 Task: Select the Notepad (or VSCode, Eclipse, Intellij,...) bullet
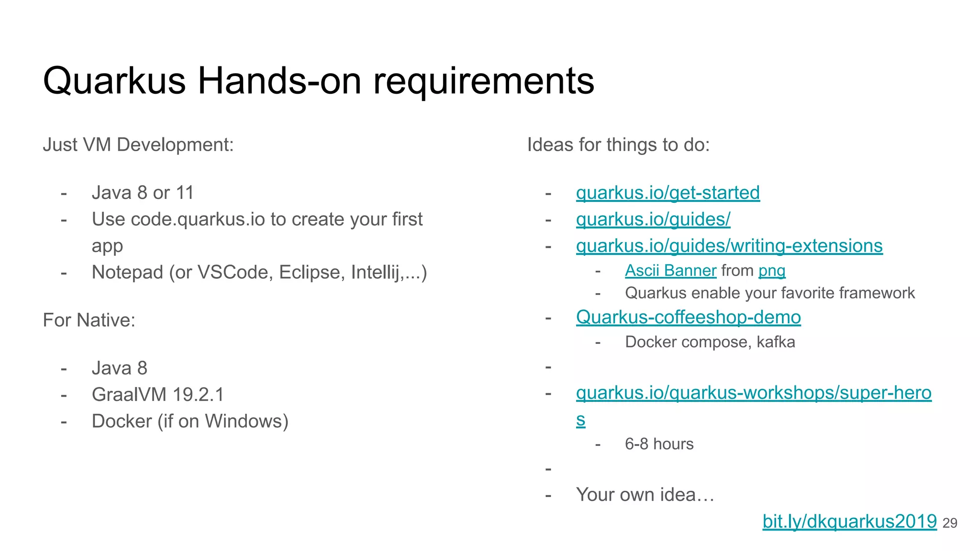click(x=259, y=273)
